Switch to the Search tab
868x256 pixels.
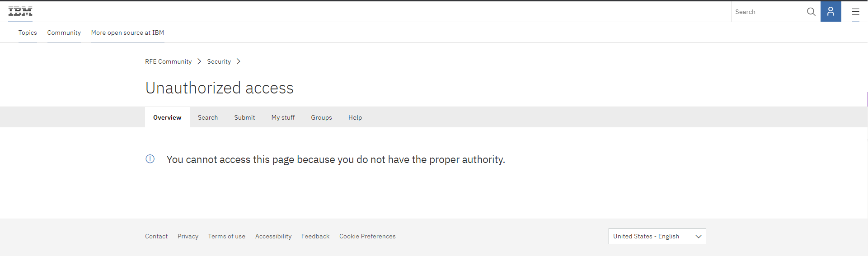[208, 117]
